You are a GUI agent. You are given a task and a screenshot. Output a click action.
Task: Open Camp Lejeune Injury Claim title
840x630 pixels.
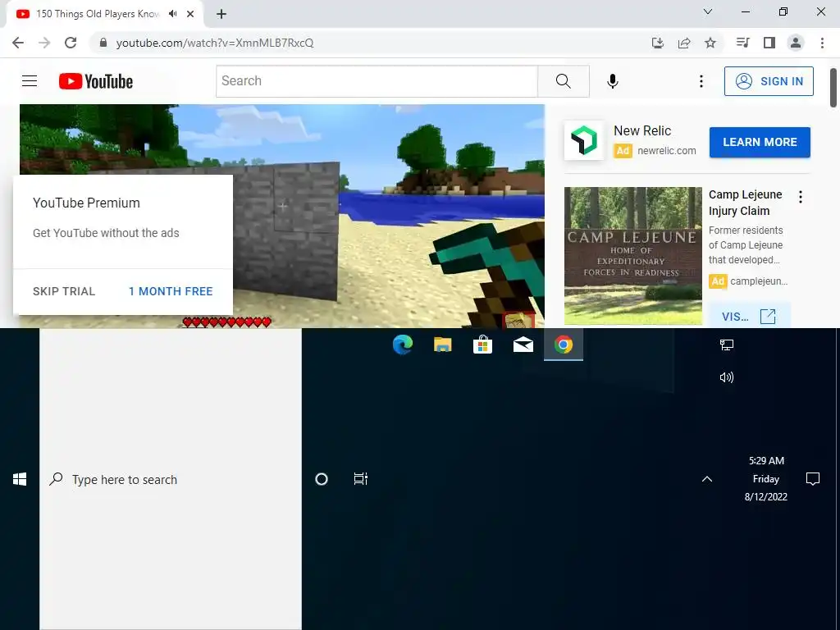[745, 203]
